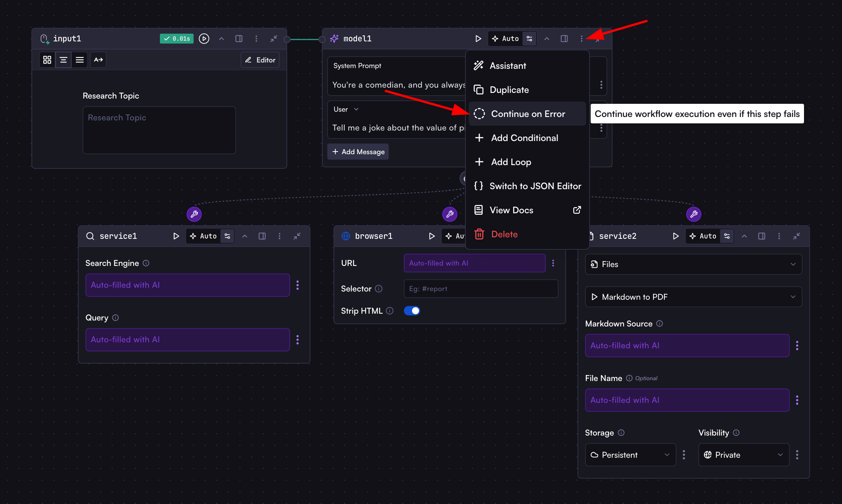Enable Continue on Error for model1

point(527,114)
